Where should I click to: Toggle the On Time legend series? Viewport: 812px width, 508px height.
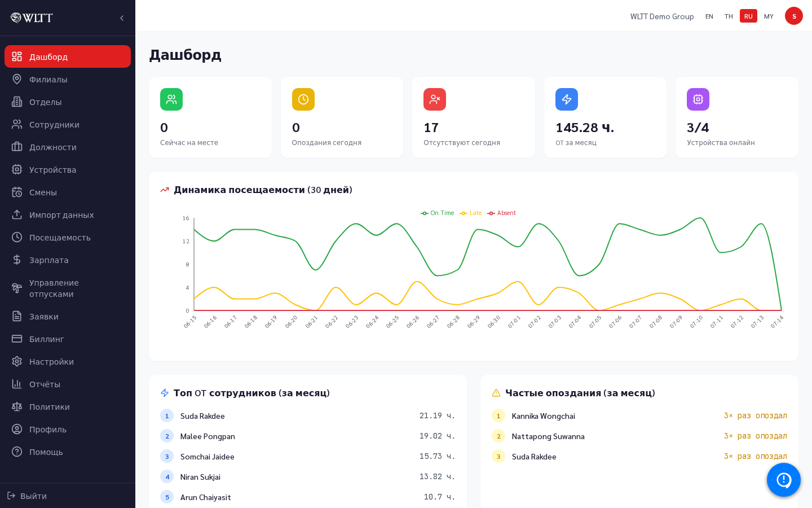point(437,213)
